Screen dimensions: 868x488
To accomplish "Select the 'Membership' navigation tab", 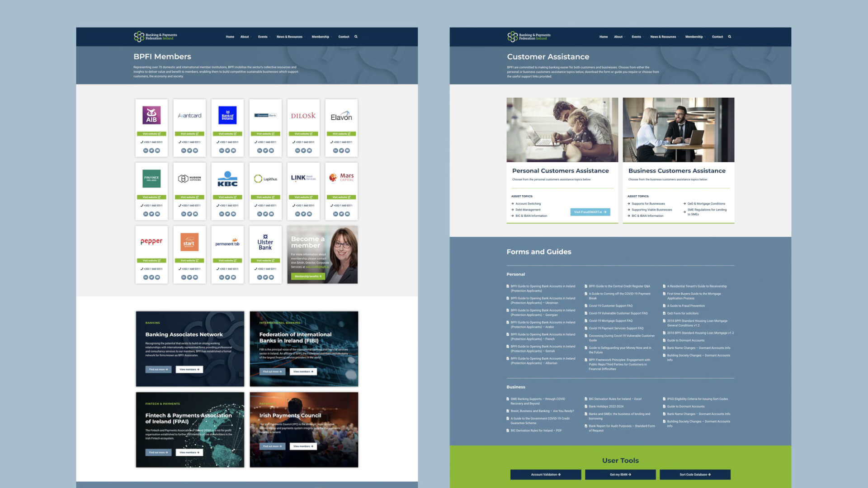I will (320, 36).
